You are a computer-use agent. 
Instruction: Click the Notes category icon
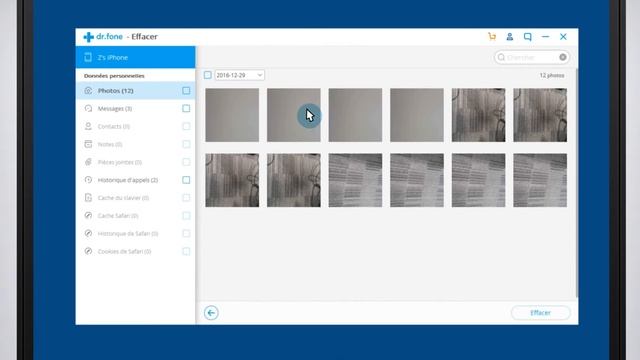point(88,144)
